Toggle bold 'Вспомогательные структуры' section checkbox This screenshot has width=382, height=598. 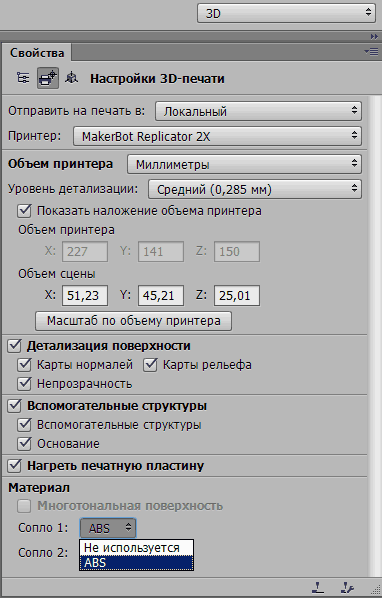[x=14, y=405]
